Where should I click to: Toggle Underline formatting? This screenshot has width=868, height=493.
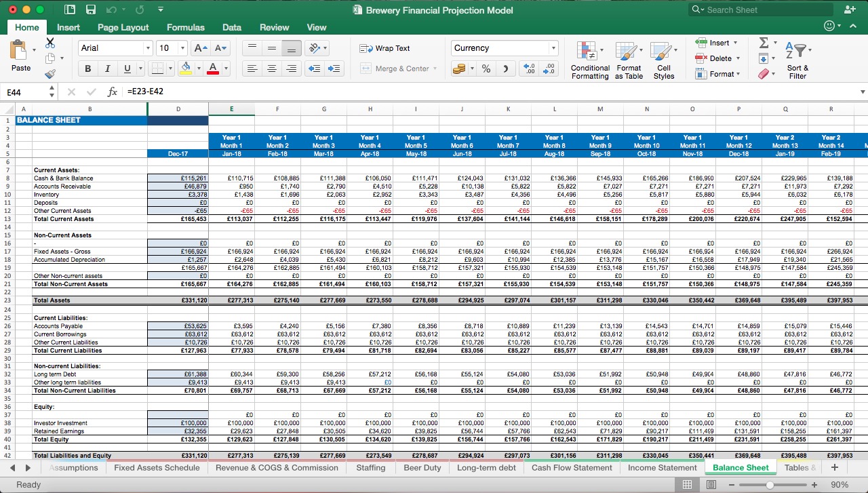[127, 68]
